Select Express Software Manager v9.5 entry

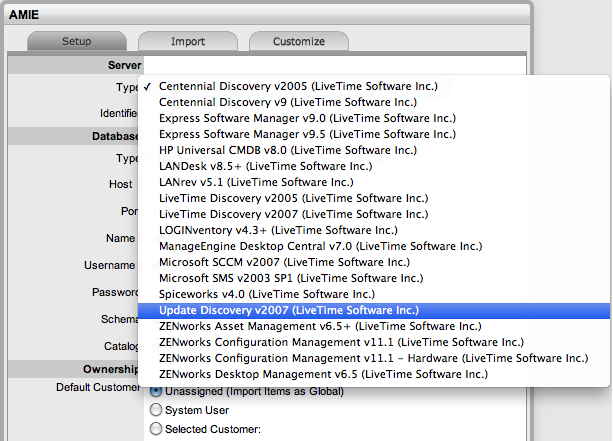click(x=307, y=134)
